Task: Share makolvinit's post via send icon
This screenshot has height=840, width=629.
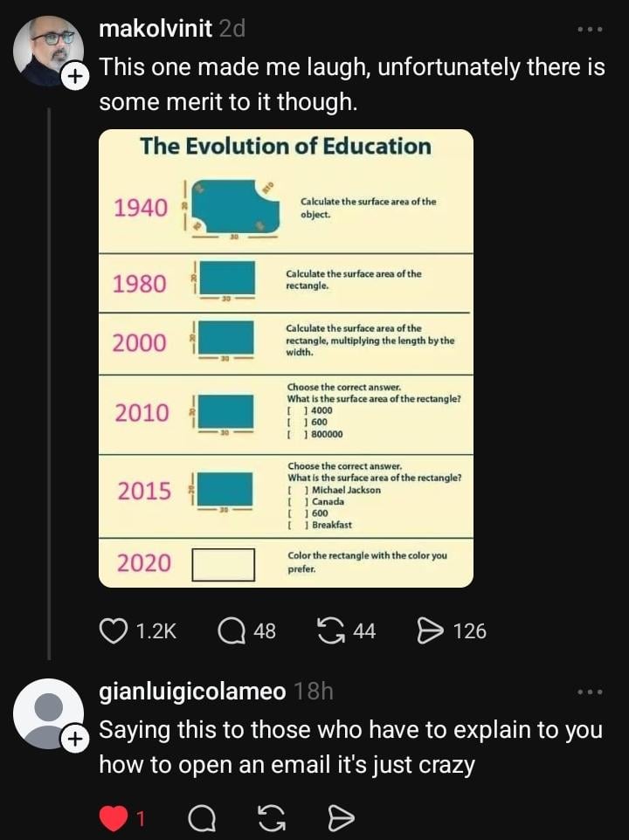Action: tap(431, 630)
